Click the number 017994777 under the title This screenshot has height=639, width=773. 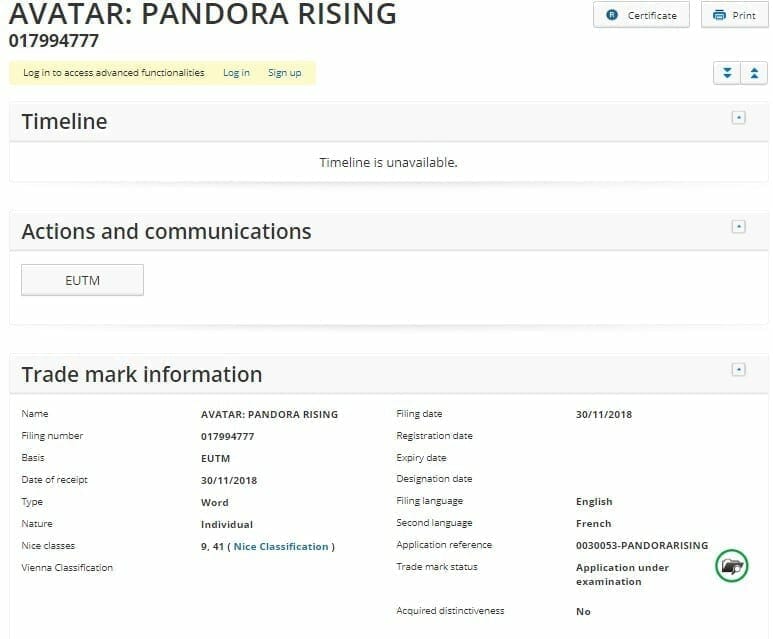54,41
